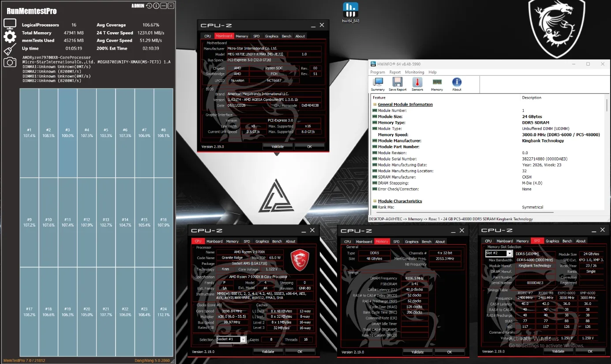Click OK in CPU-Z SPD window
Image resolution: width=611 pixels, height=364 pixels.
[x=590, y=351]
